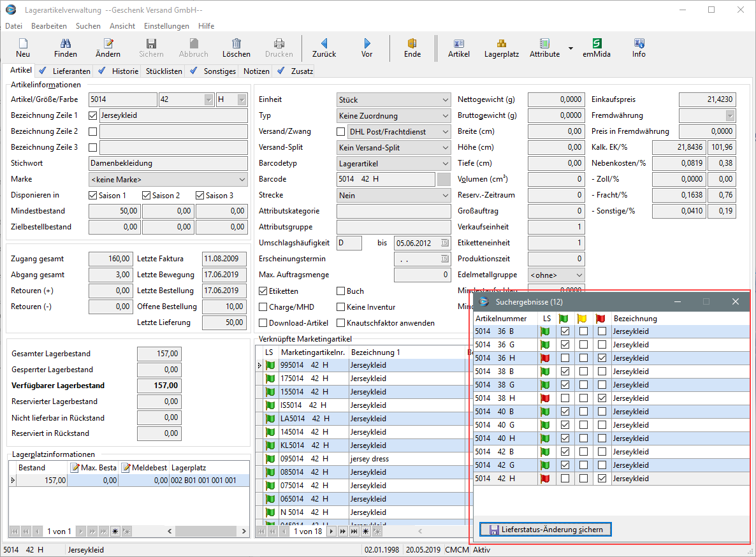This screenshot has width=756, height=557.
Task: Toggle the Etiketten checkbox
Action: pos(263,291)
